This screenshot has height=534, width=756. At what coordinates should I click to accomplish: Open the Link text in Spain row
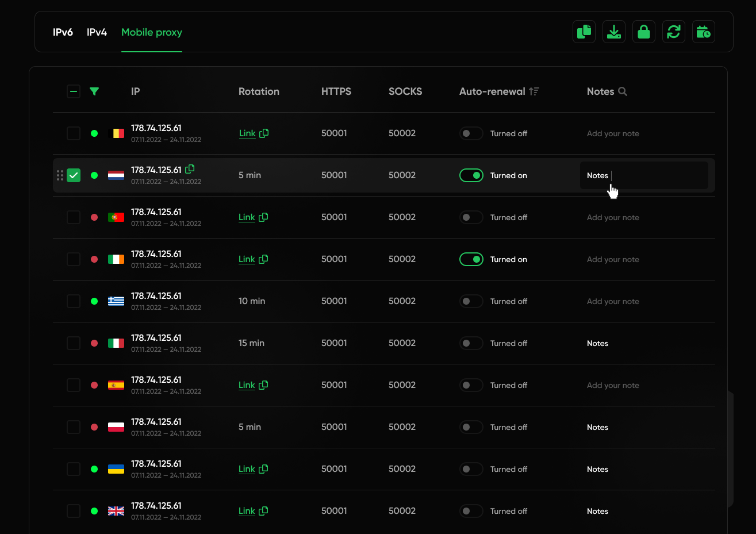247,385
